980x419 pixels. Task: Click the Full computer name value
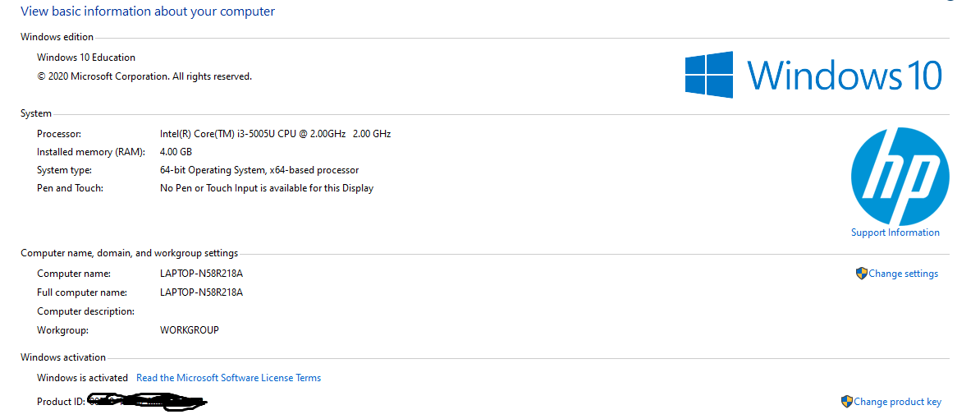[201, 292]
